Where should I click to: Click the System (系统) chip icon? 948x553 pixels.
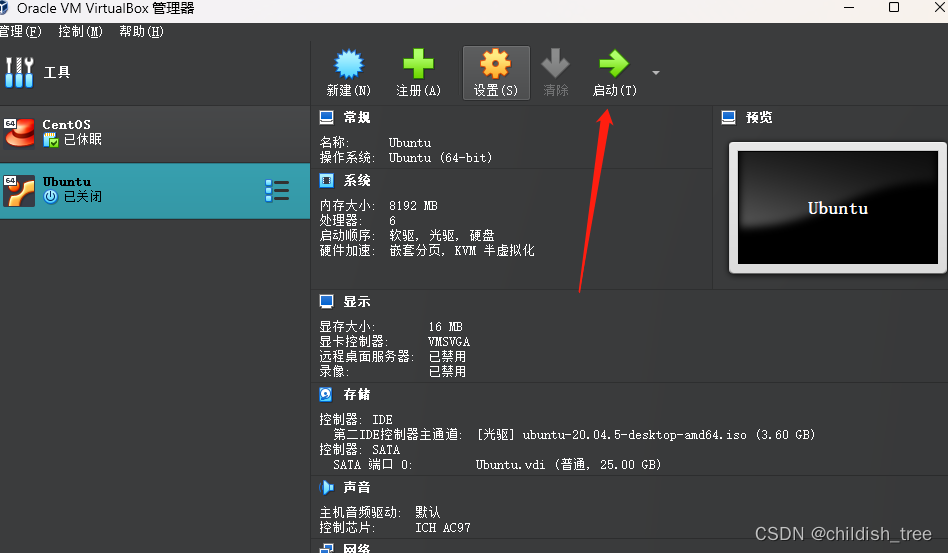pyautogui.click(x=326, y=180)
